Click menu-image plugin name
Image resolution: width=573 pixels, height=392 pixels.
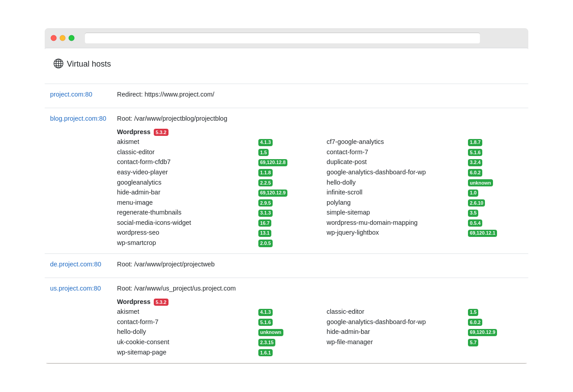pos(135,202)
